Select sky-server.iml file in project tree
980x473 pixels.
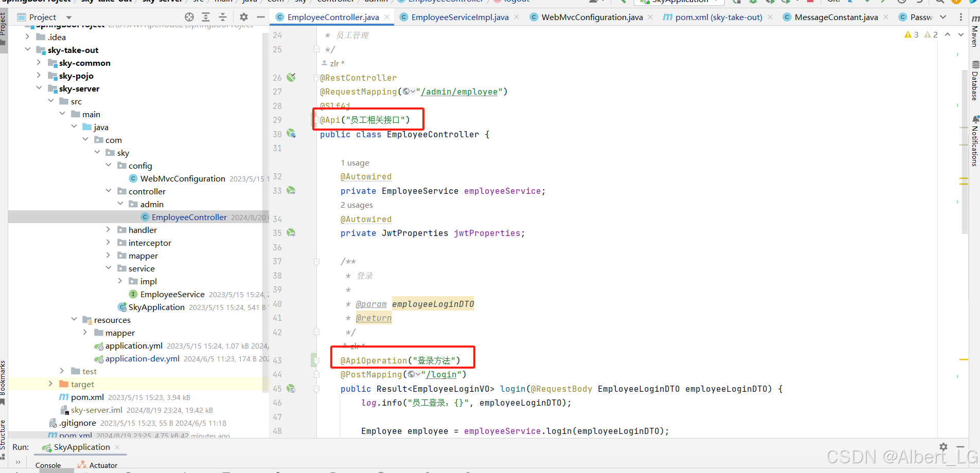click(97, 410)
